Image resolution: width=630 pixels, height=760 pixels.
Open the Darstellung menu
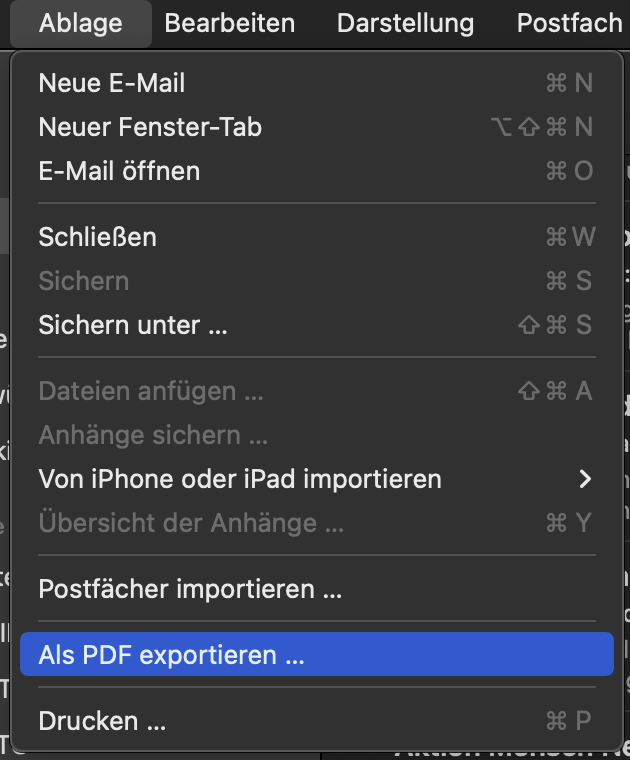(405, 23)
